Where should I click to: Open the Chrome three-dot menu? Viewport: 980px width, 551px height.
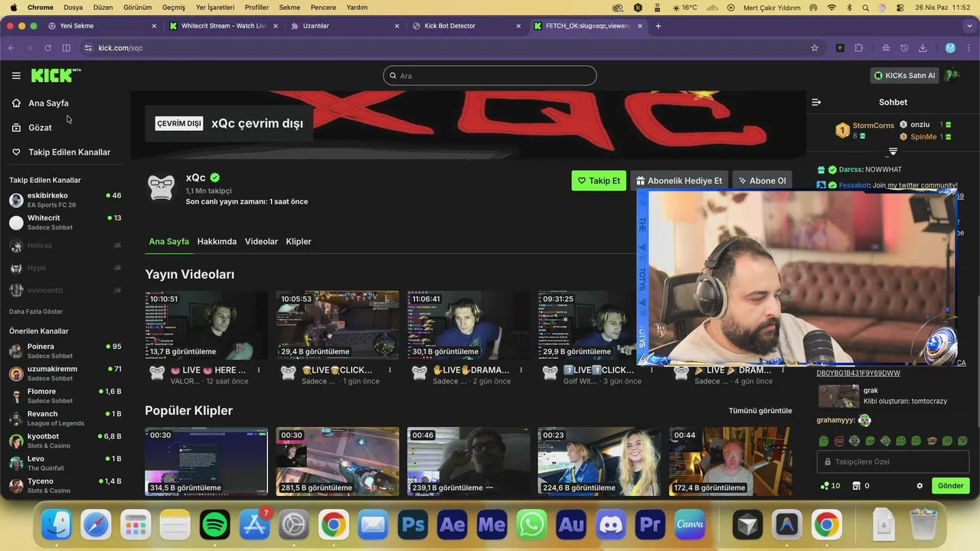pyautogui.click(x=970, y=47)
